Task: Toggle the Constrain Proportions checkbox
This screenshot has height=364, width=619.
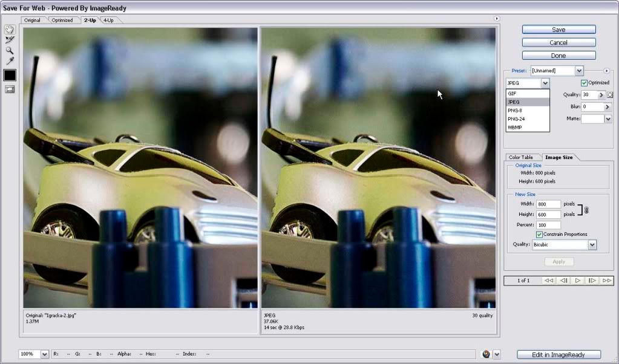Action: (539, 235)
